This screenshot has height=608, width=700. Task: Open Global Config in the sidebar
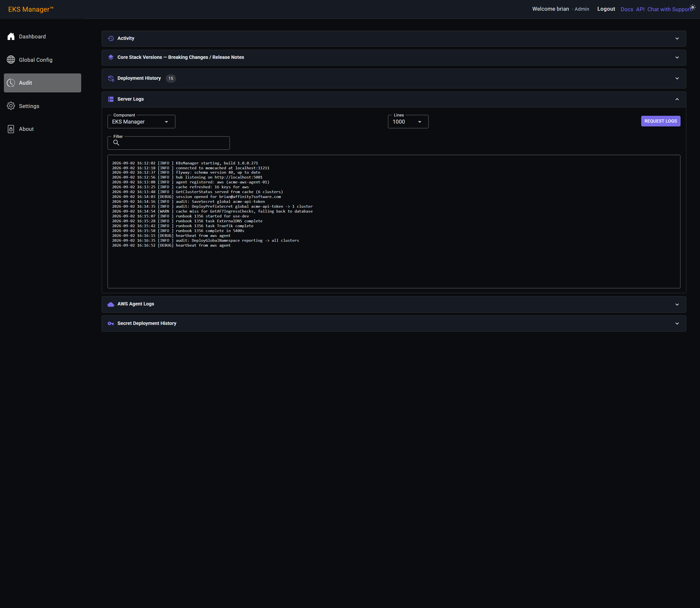(42, 60)
